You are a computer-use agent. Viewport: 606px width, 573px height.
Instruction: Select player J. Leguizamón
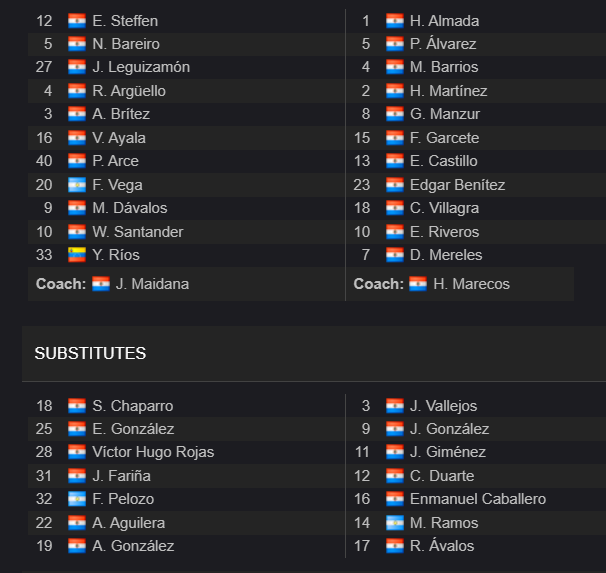point(141,67)
